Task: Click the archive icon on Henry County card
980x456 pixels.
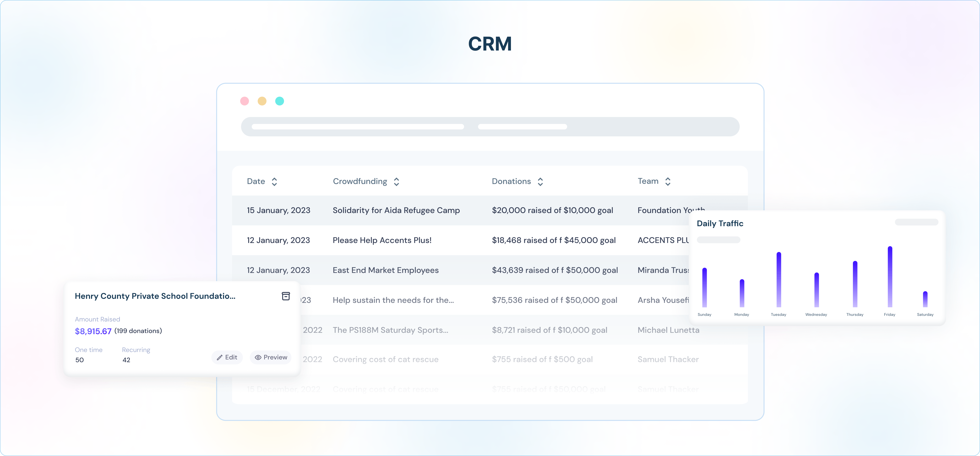Action: click(286, 296)
